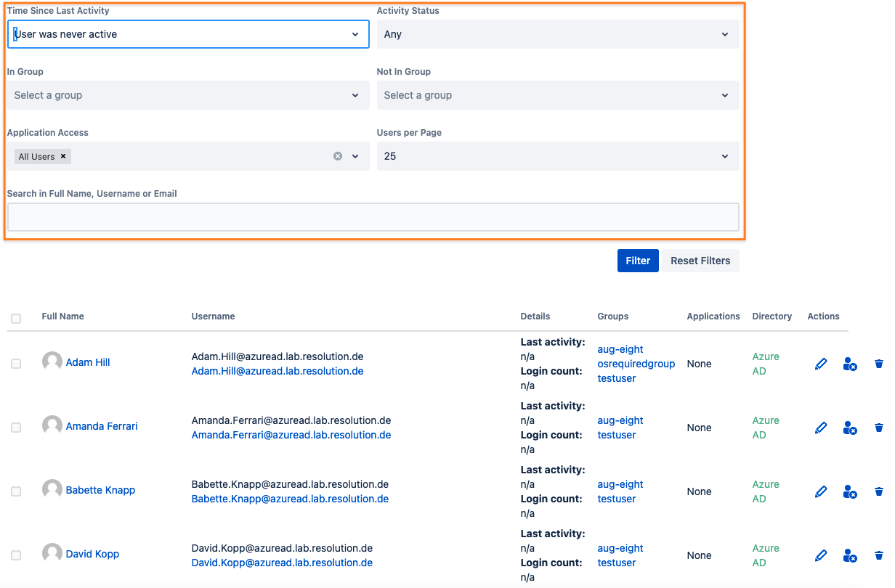Viewport: 895px width, 588px height.
Task: Click Babette.Knapp email address link
Action: pos(290,499)
